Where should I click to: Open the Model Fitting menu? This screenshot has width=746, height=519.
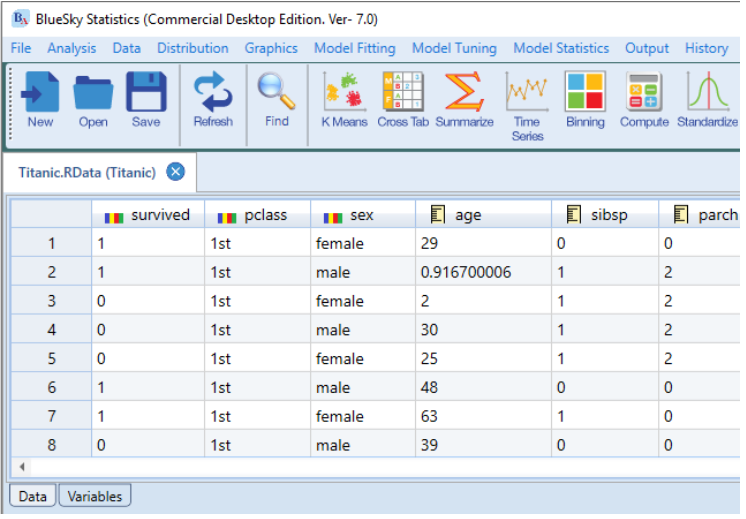tap(354, 48)
